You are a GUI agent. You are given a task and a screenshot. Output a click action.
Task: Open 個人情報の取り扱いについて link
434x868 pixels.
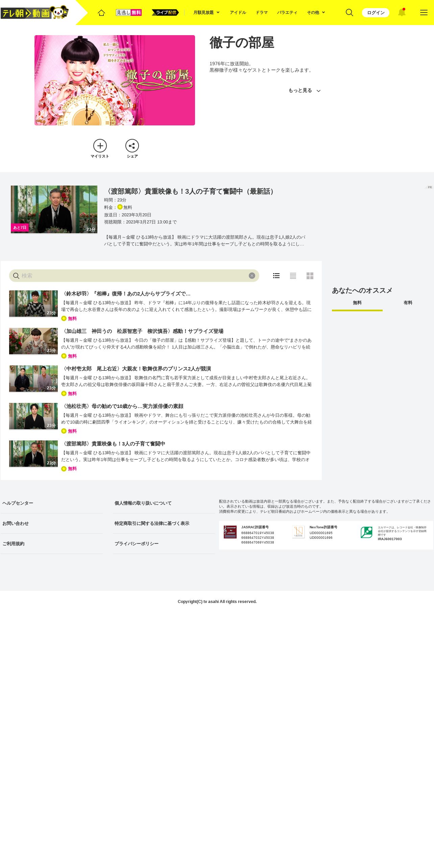point(143,503)
